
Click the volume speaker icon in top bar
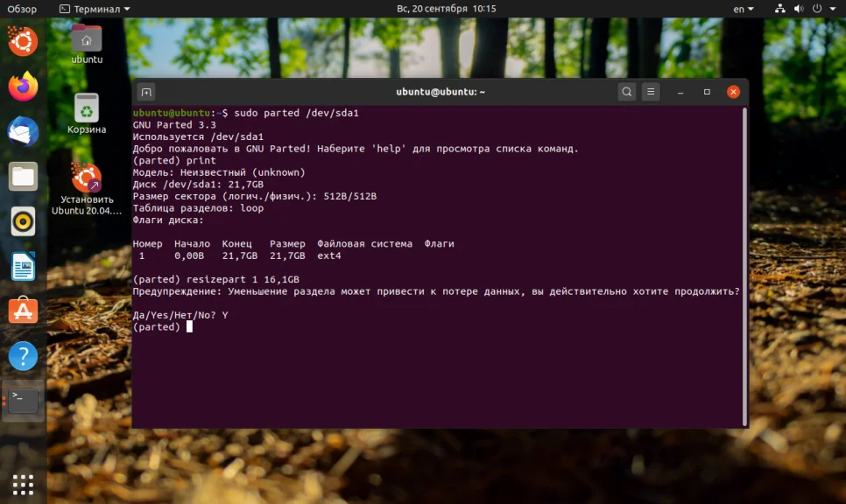click(x=799, y=9)
